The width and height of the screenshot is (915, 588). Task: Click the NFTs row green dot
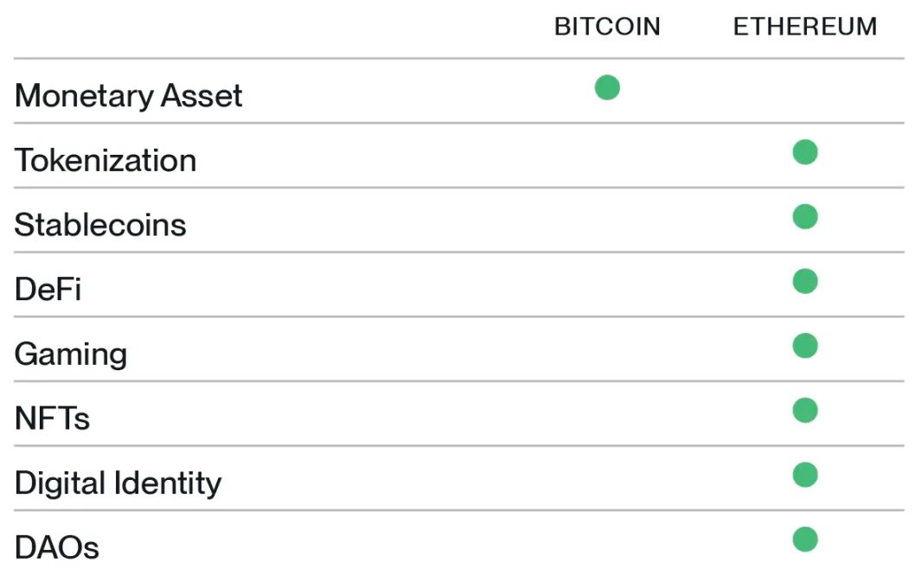[x=804, y=410]
